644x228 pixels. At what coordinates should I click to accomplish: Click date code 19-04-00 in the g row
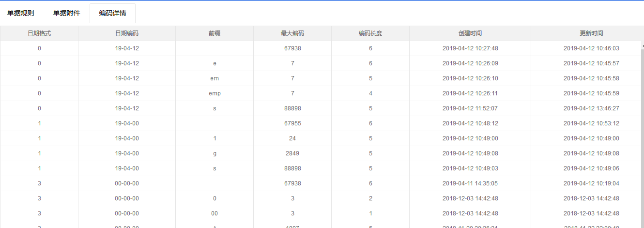click(127, 153)
